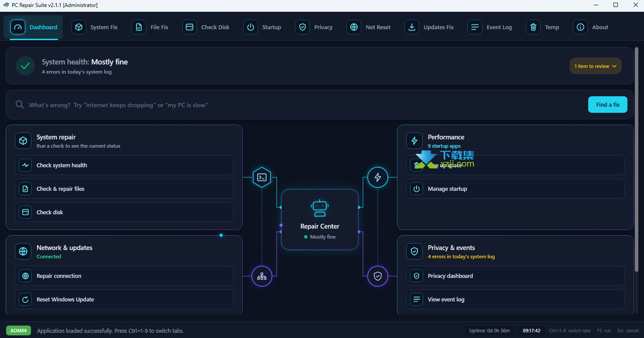Viewport: 644px width, 338px height.
Task: Click the 9 startup apps text
Action: 444,146
